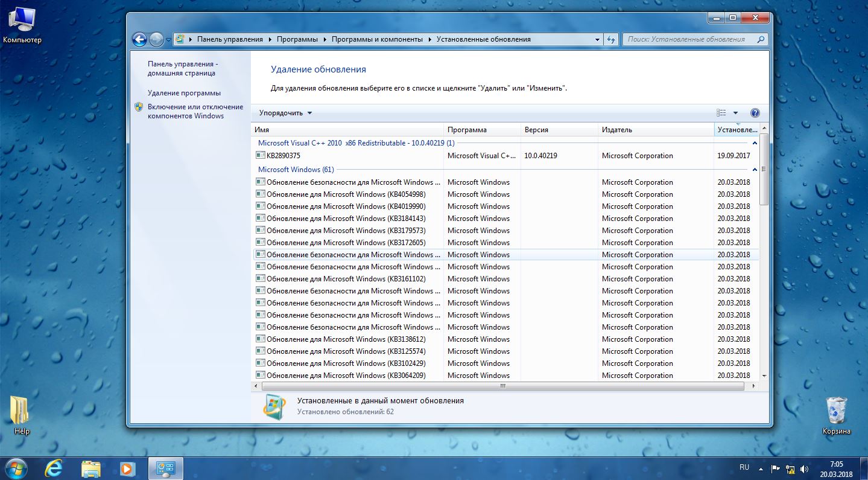Screen dimensions: 868x480
Task: Click the volume speaker icon in tray
Action: pyautogui.click(x=804, y=469)
